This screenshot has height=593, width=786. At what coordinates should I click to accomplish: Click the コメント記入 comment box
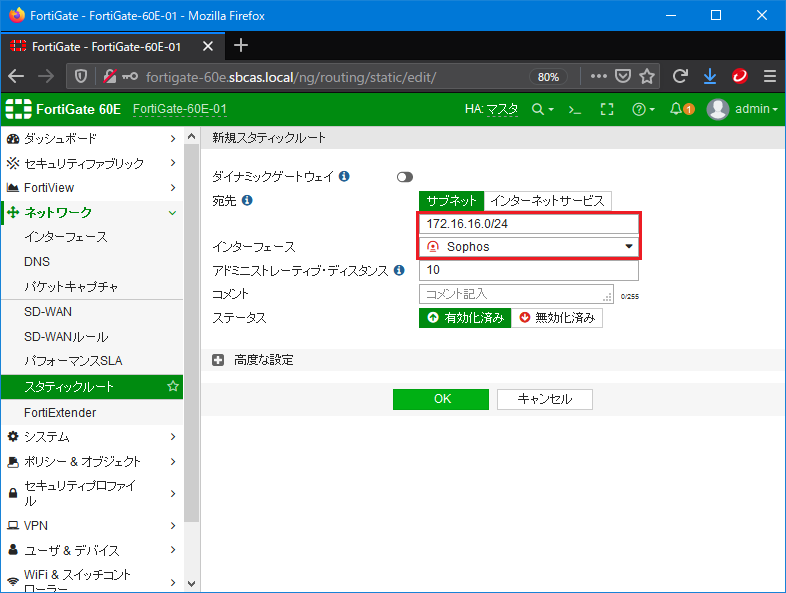click(x=516, y=294)
